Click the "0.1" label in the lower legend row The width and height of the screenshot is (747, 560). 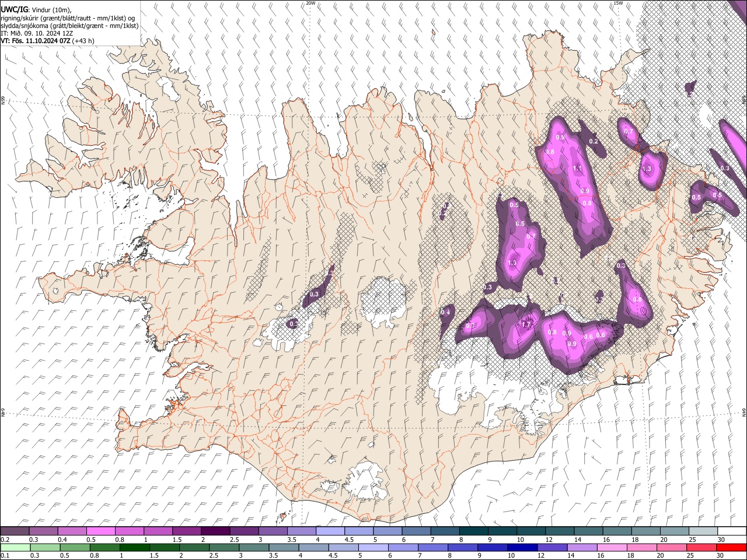pyautogui.click(x=5, y=555)
